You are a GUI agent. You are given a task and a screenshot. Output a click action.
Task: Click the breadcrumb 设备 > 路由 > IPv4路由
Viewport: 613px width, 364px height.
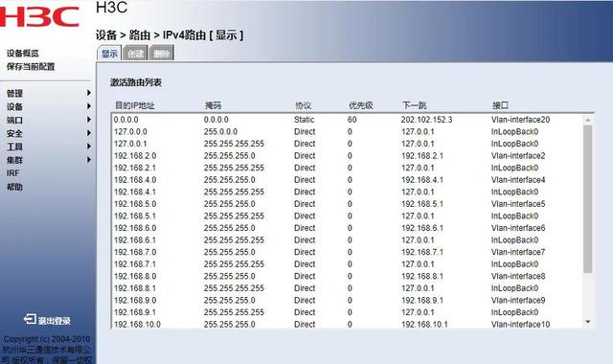tap(151, 35)
